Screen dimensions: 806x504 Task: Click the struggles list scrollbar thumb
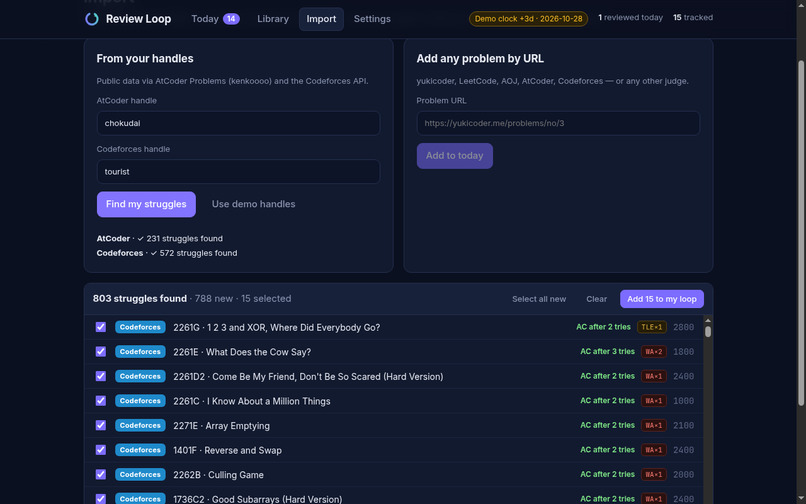[x=708, y=332]
